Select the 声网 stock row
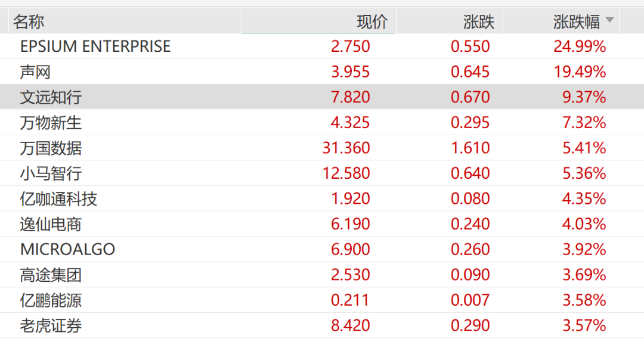Screen dimensions: 644x342 click(x=35, y=72)
